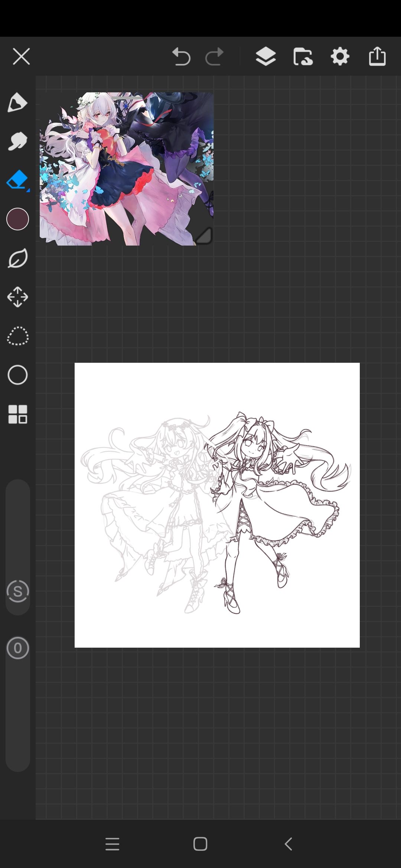
Task: Select the Lasso selection tool
Action: pyautogui.click(x=17, y=336)
